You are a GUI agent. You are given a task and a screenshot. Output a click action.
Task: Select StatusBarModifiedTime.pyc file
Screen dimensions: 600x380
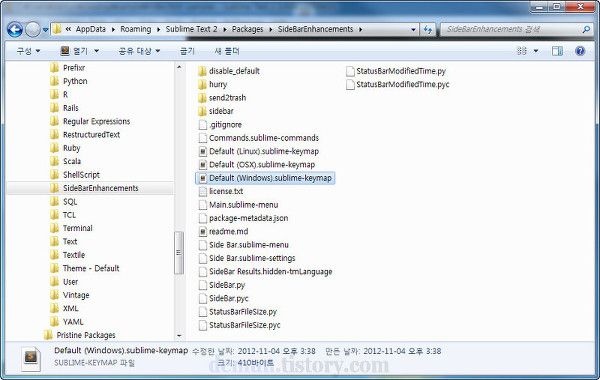(403, 85)
